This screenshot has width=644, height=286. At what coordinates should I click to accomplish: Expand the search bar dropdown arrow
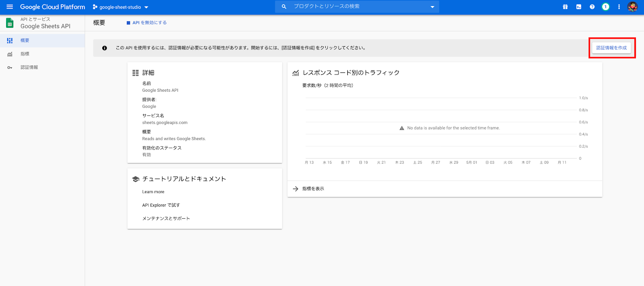pos(432,7)
